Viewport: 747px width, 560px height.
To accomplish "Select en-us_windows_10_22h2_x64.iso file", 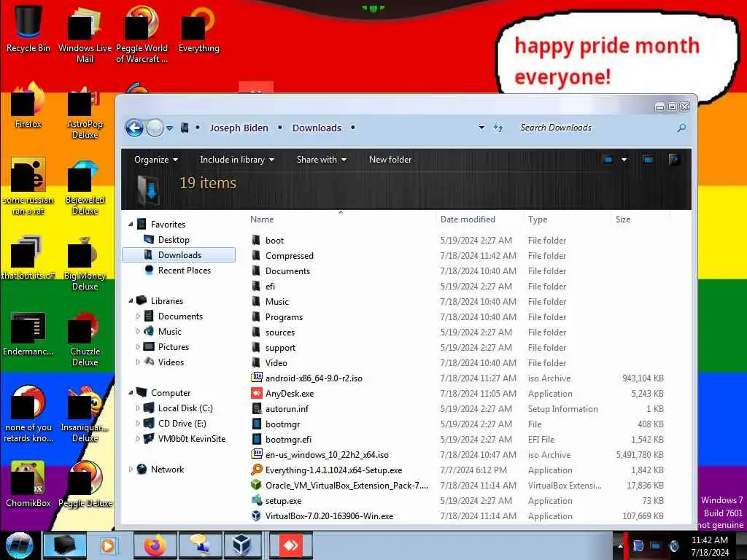I will pyautogui.click(x=327, y=455).
